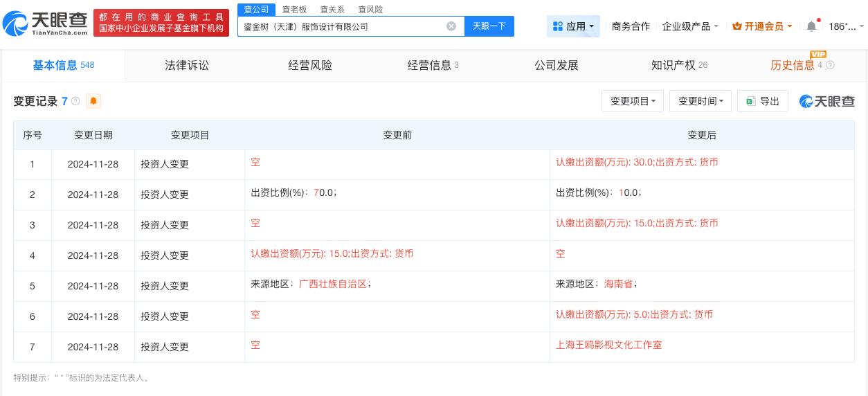Open the 变更时间 filter dropdown

700,101
